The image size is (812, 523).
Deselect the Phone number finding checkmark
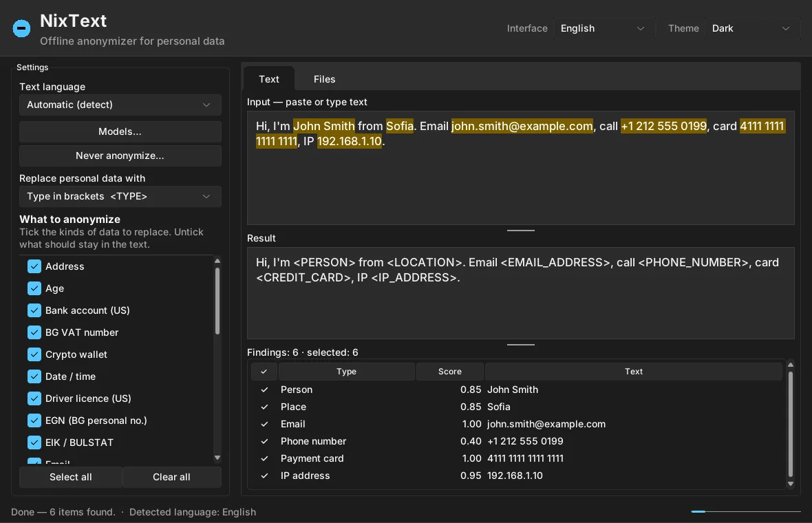[x=264, y=441]
